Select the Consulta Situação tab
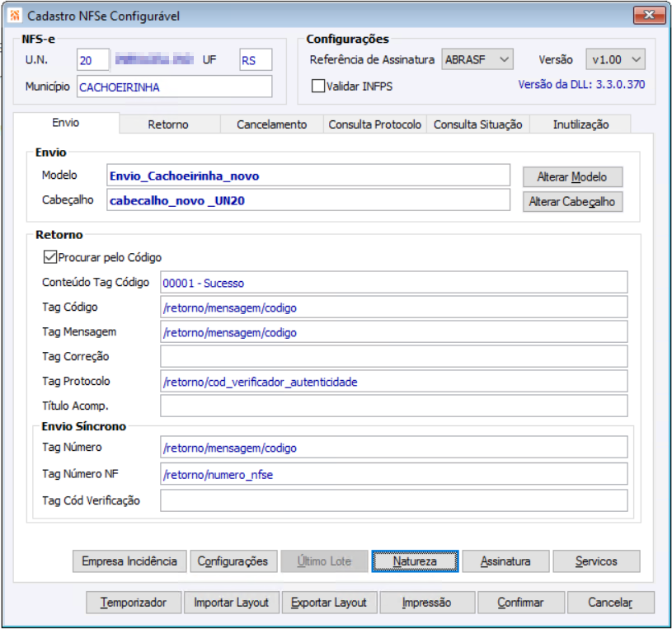Viewport: 672px width, 629px height. click(x=478, y=124)
